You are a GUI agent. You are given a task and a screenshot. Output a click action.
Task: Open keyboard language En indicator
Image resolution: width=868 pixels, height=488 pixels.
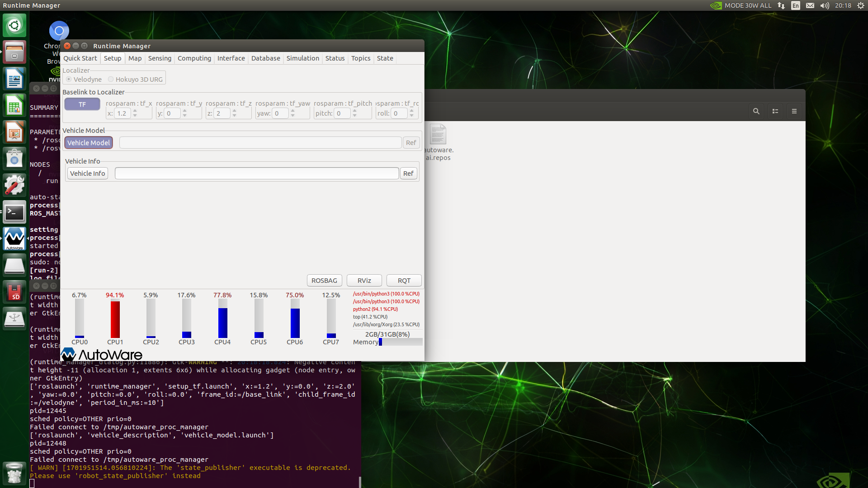click(796, 5)
